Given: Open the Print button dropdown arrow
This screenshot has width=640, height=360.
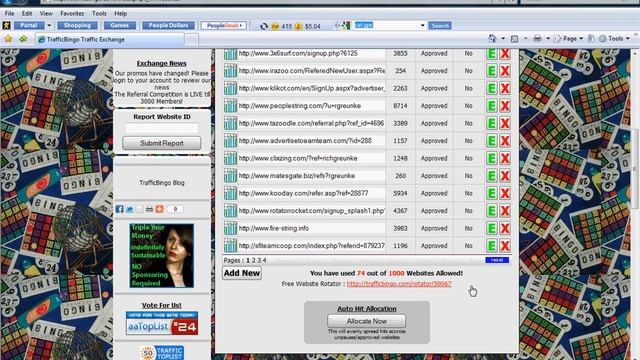Looking at the screenshot, I should click(x=548, y=39).
